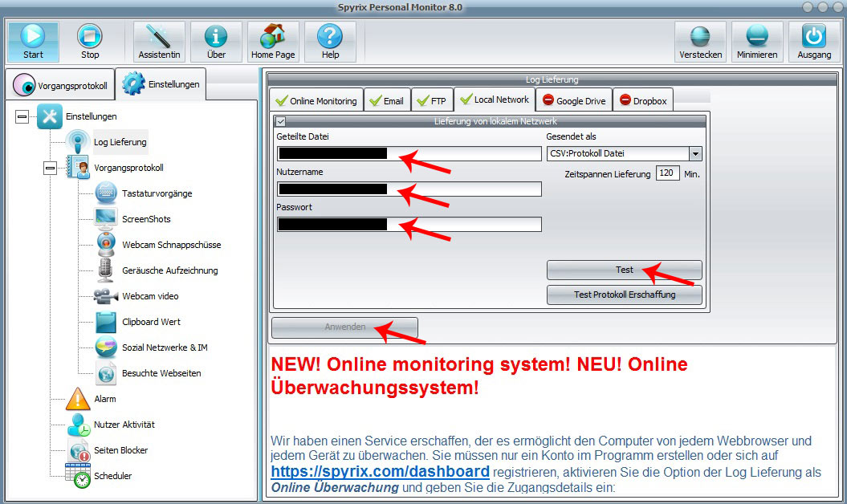Select Log Lieferung in the settings tree

coord(120,142)
